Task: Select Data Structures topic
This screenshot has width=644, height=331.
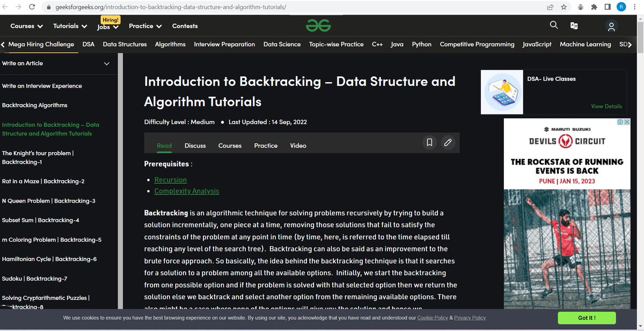Action: click(x=125, y=44)
